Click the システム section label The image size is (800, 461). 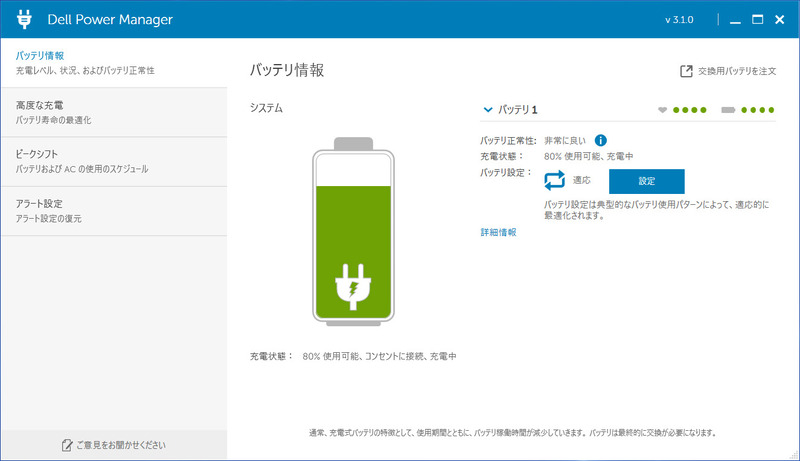coord(266,108)
